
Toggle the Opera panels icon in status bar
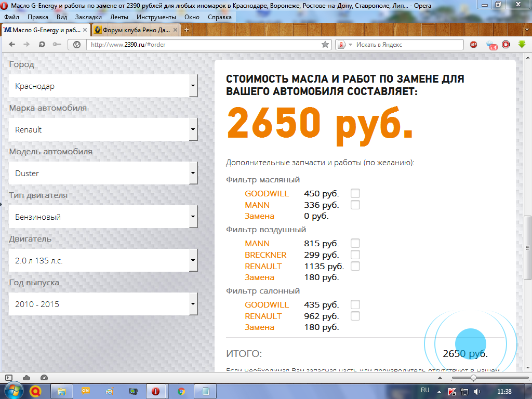tap(9, 378)
